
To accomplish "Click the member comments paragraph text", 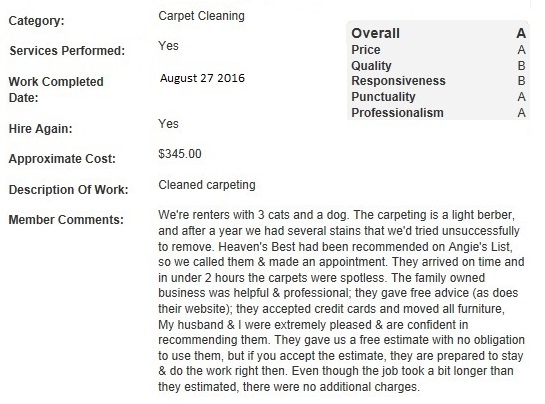I will [341, 301].
